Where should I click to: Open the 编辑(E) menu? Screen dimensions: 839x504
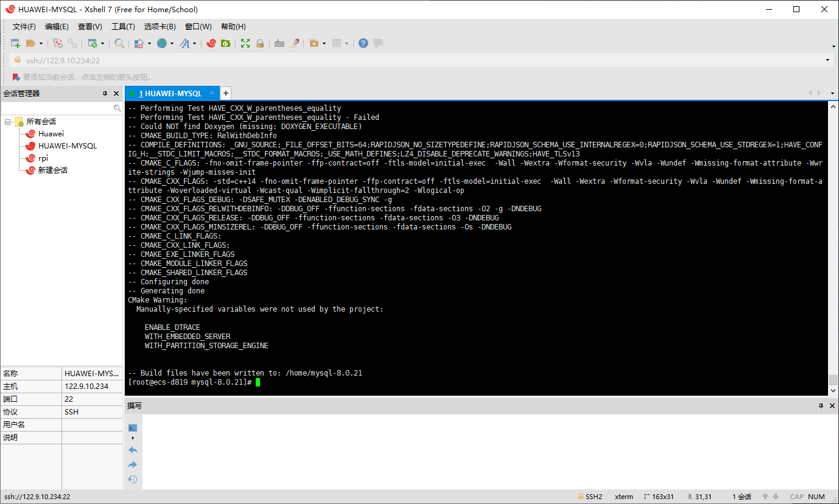tap(57, 27)
